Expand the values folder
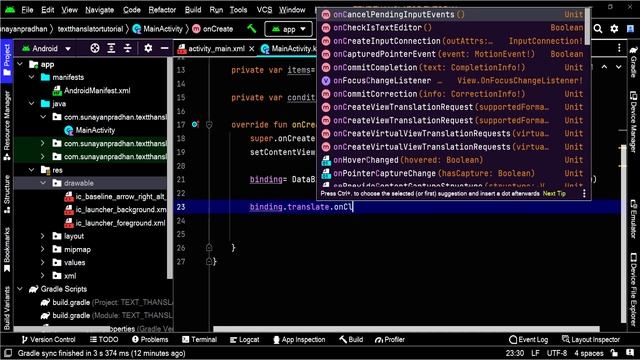This screenshot has height=360, width=640. [x=43, y=262]
